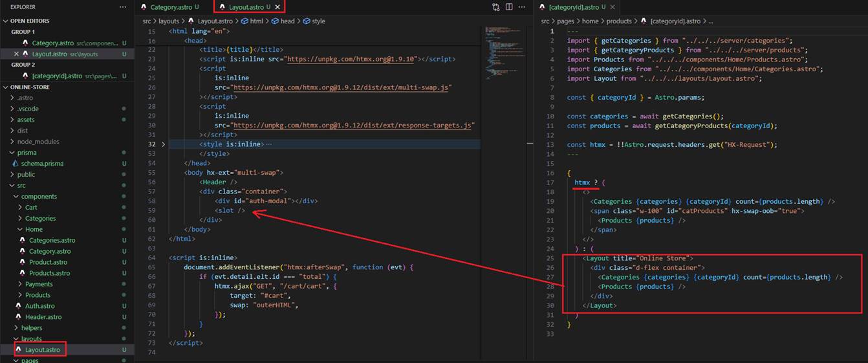
Task: Click GROUP 1 header in Open Editors
Action: click(x=23, y=32)
